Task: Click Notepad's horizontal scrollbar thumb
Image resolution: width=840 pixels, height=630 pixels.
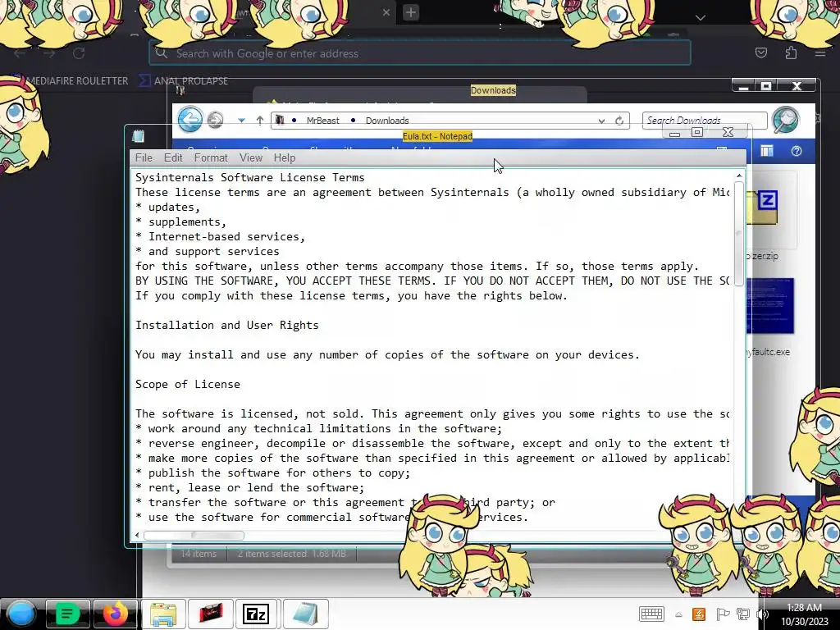Action: click(x=194, y=535)
